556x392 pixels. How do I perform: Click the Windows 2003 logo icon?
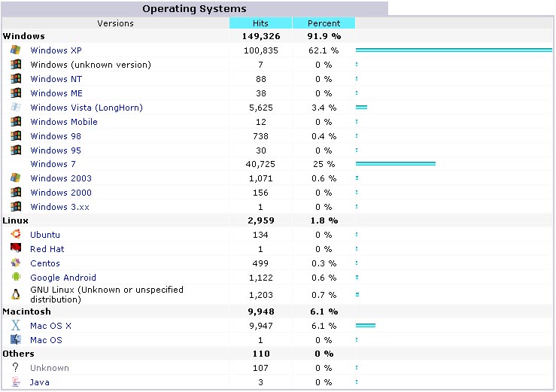(x=16, y=178)
